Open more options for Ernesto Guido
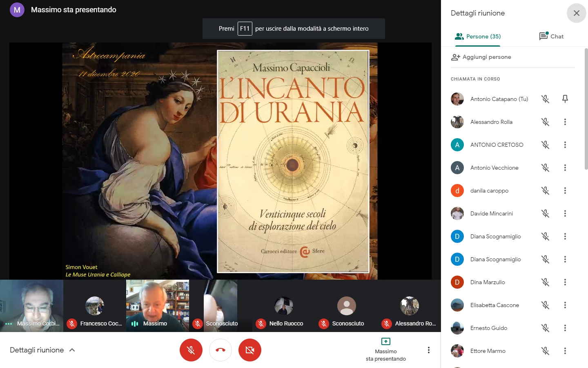 [x=565, y=328]
